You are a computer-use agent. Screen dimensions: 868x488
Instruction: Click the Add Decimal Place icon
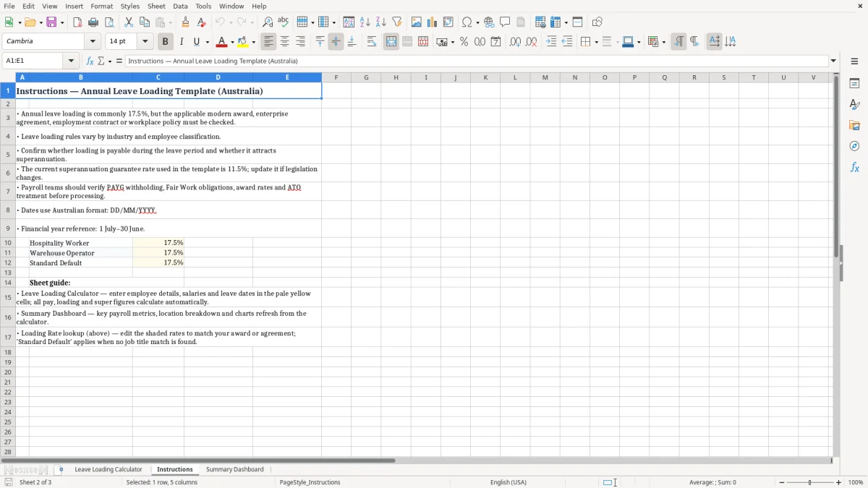pyautogui.click(x=515, y=42)
